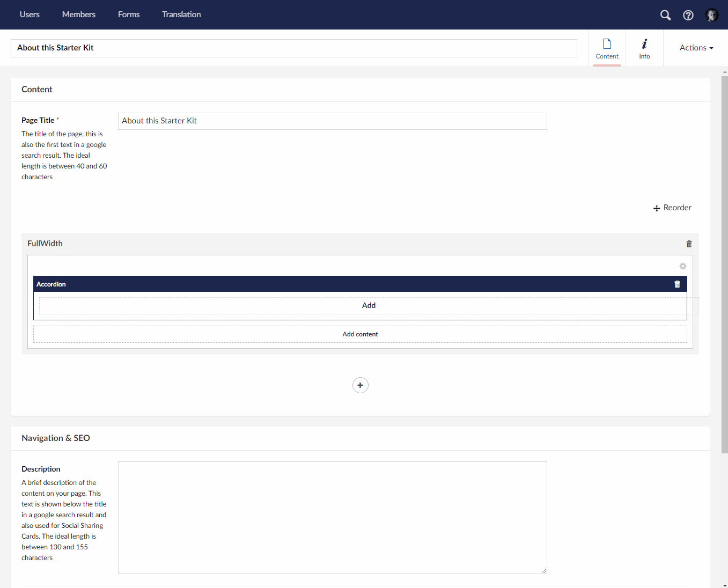Open the Translation section
The width and height of the screenshot is (728, 588).
coord(181,14)
